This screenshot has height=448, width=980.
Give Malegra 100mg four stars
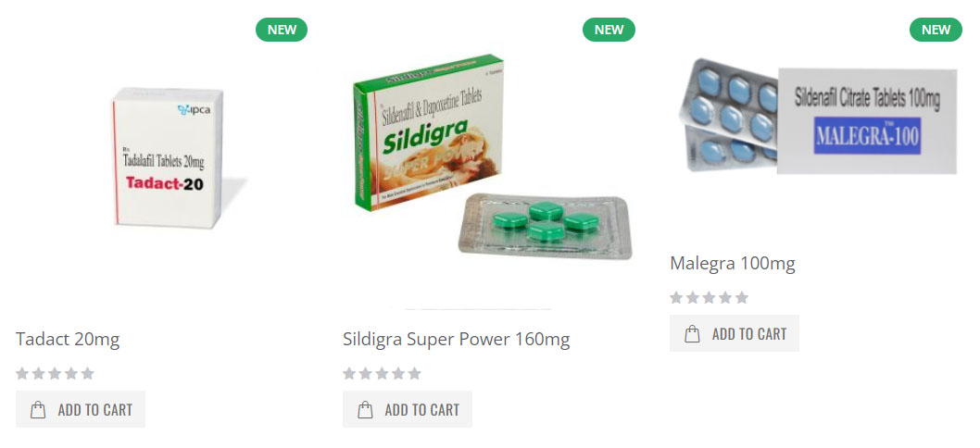[725, 297]
